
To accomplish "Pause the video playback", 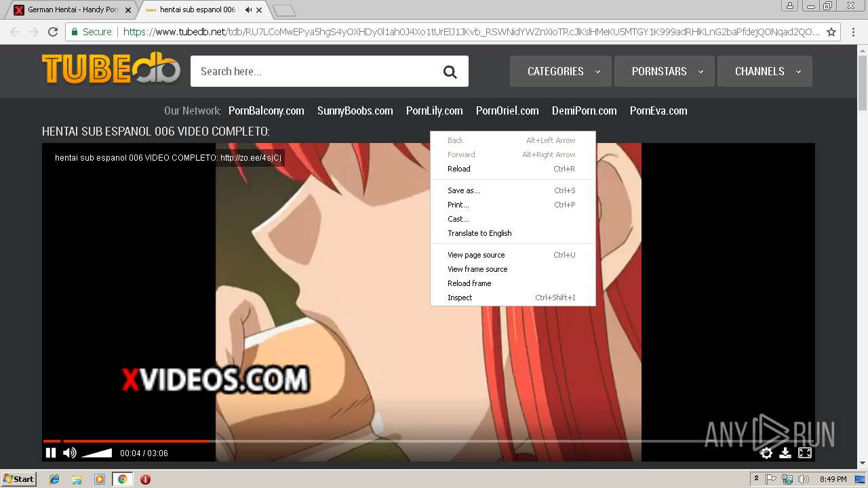I will (51, 453).
